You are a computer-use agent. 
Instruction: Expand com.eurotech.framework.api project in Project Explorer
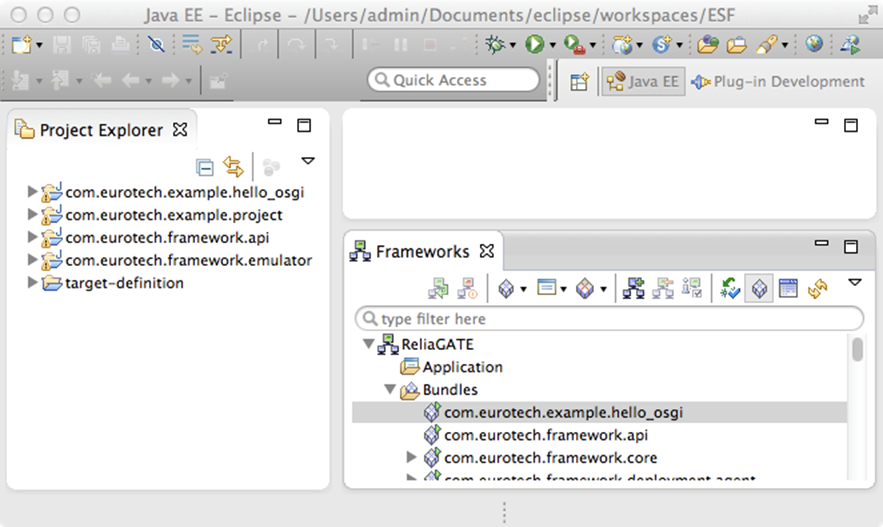point(32,237)
